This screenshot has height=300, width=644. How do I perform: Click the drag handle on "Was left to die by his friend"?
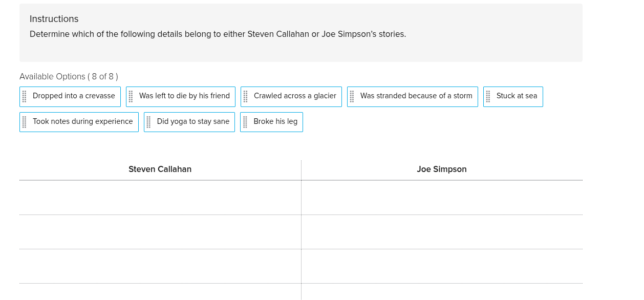point(132,96)
